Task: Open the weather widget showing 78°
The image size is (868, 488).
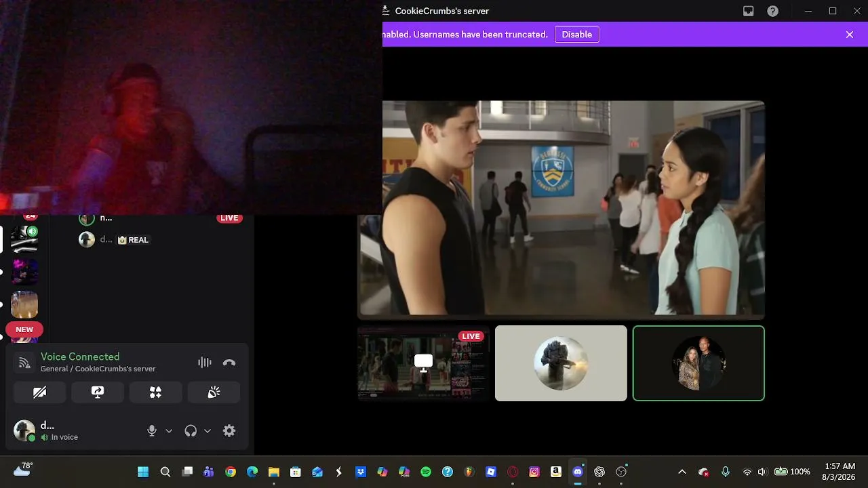Action: 23,469
